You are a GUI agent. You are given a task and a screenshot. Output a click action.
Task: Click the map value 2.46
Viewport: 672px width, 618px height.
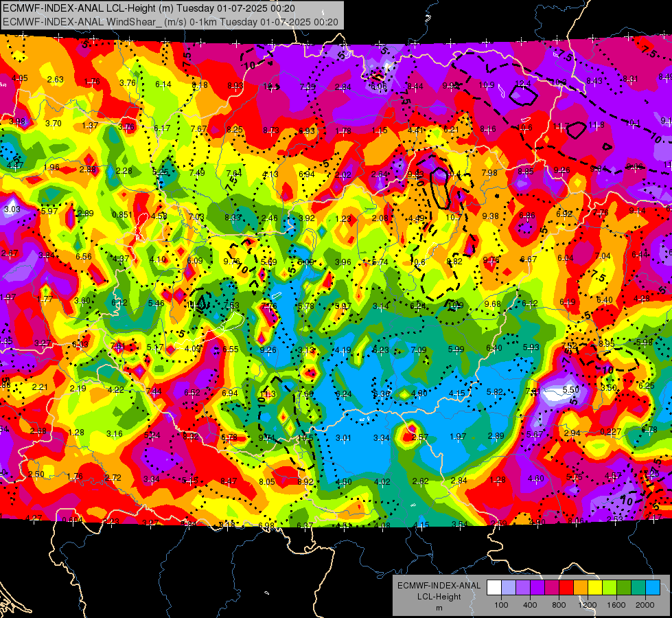pyautogui.click(x=270, y=218)
